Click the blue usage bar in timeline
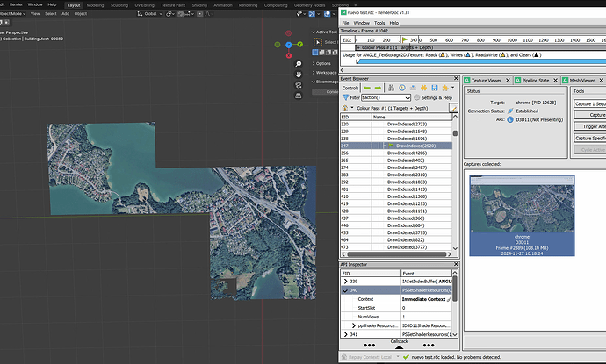 pyautogui.click(x=481, y=61)
